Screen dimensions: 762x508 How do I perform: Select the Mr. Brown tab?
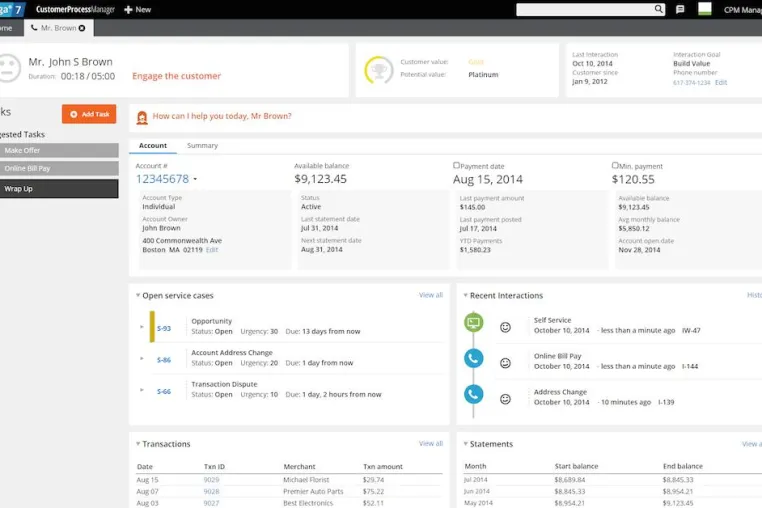click(x=58, y=28)
